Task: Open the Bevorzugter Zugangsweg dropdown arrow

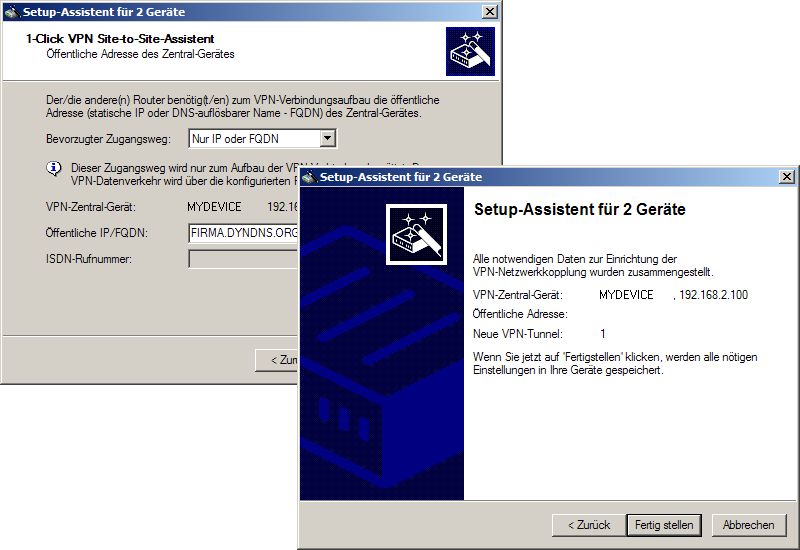Action: point(327,139)
